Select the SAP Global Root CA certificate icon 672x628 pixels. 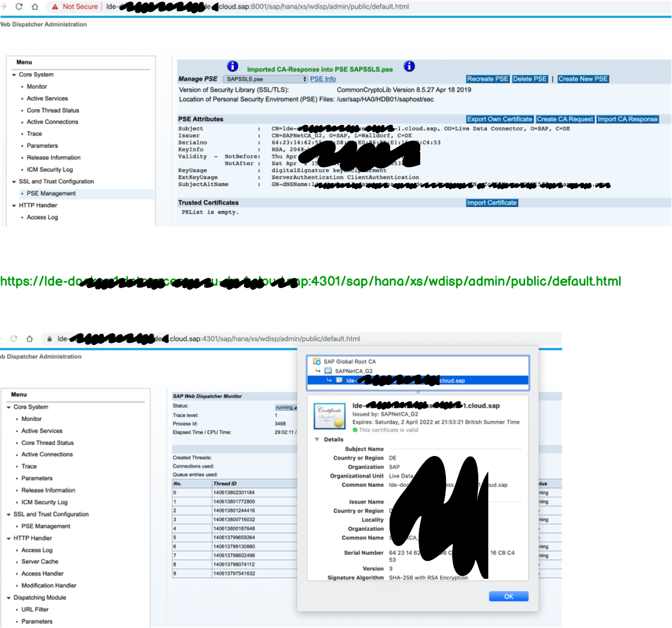click(317, 362)
